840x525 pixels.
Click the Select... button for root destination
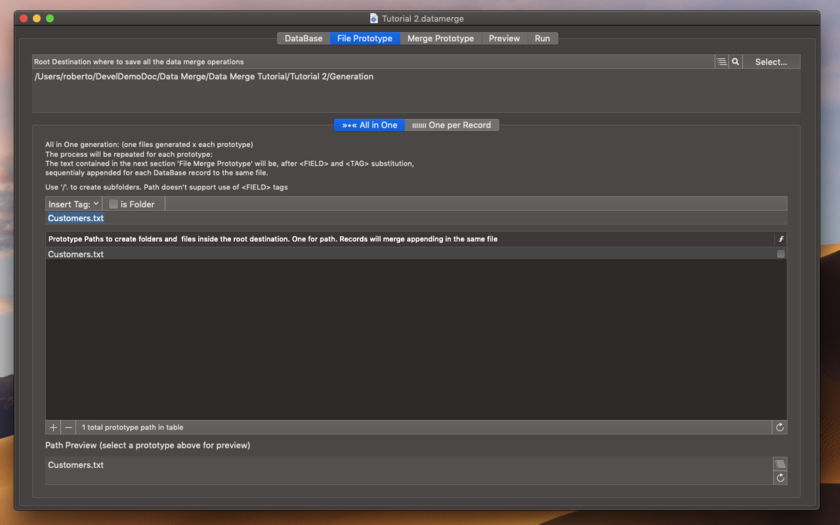(x=770, y=62)
